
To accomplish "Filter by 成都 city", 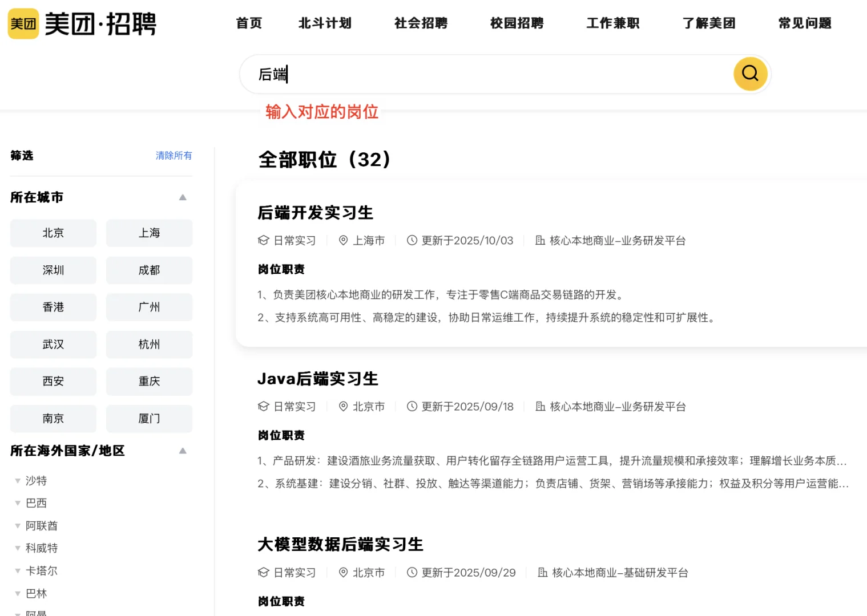I will click(149, 270).
